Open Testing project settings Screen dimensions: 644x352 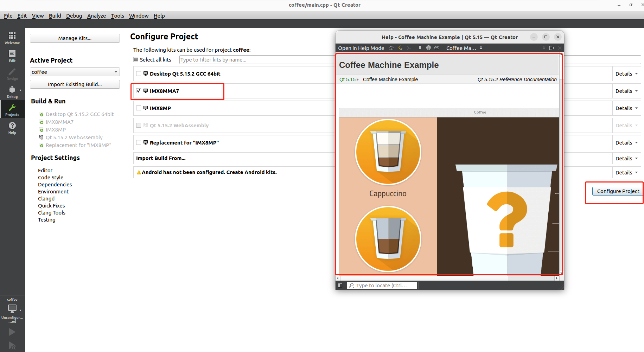[x=46, y=219]
